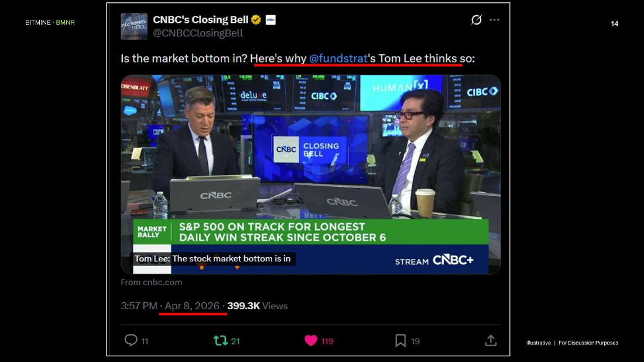The image size is (644, 362).
Task: Open the @CNBCClosingBell handle
Action: click(x=198, y=33)
